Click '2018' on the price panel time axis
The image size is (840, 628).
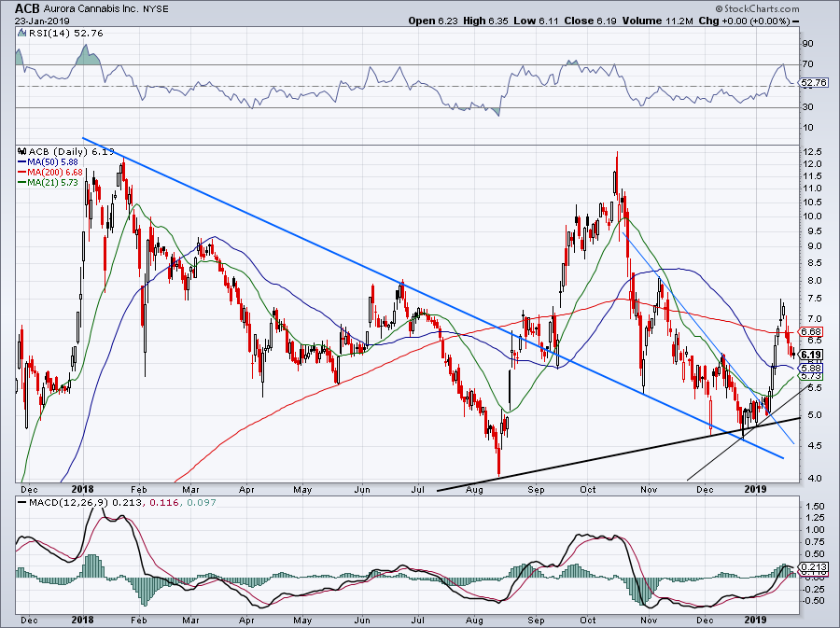[82, 489]
